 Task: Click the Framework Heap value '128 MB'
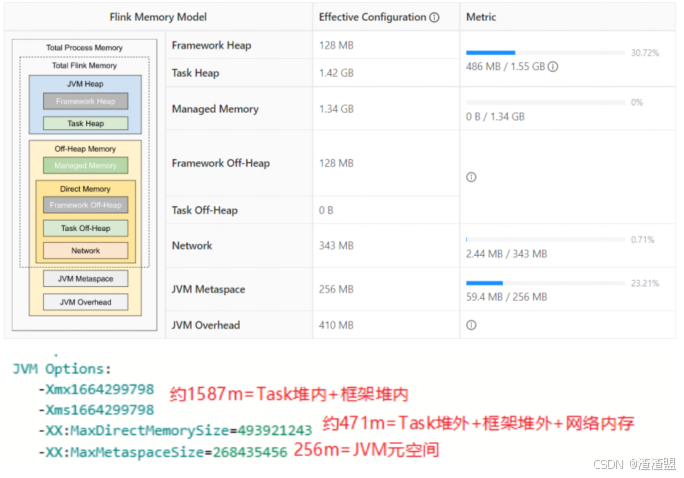click(x=336, y=45)
